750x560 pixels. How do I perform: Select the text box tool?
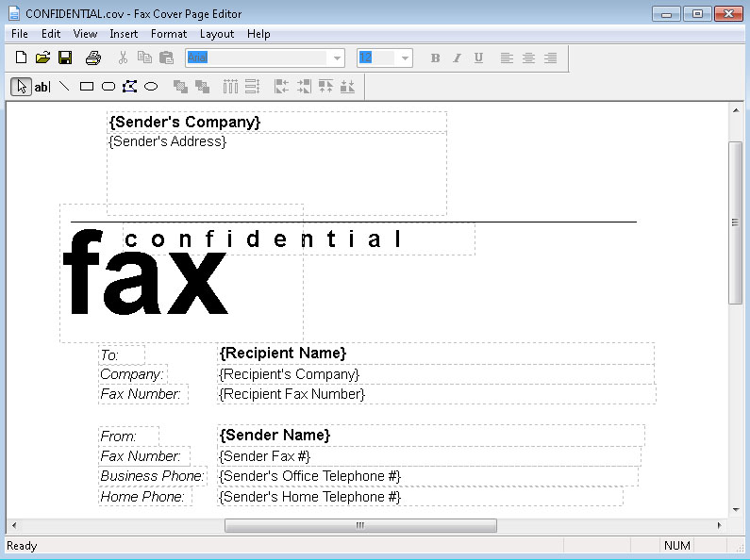click(x=42, y=87)
